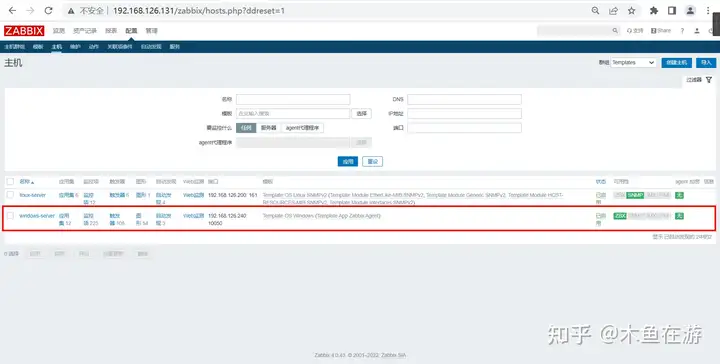Open windows-server triggers link

[115, 219]
